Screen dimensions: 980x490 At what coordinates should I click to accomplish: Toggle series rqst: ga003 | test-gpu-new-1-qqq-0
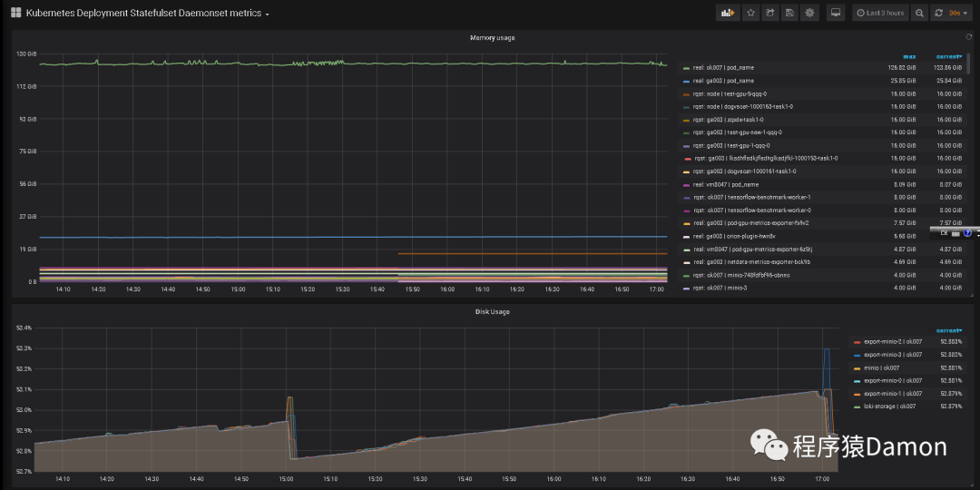(738, 132)
